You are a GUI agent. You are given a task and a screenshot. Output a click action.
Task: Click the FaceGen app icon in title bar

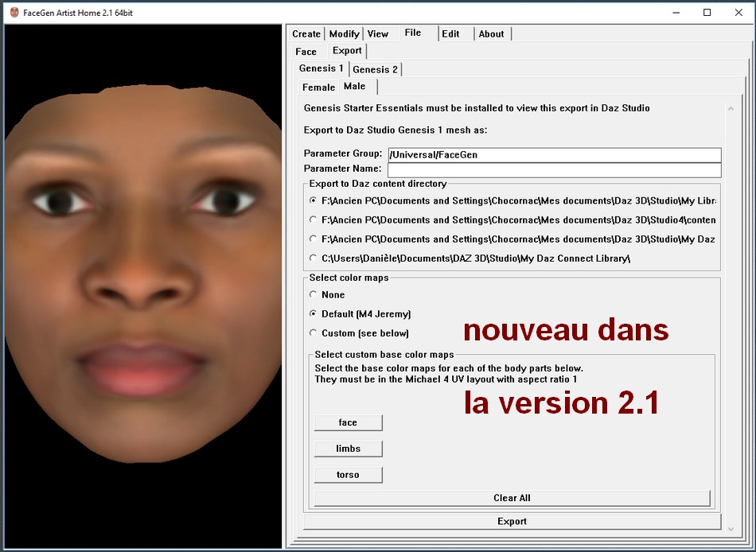click(14, 13)
